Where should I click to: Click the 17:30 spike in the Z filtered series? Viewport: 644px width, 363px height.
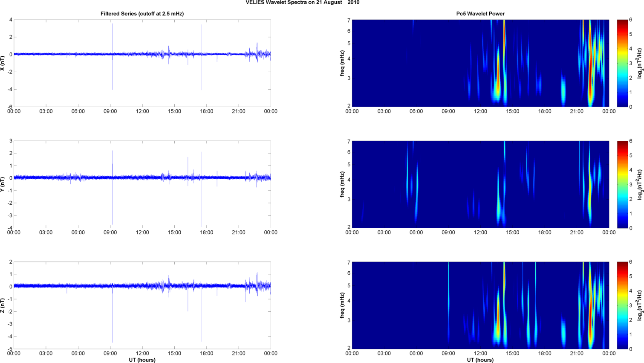coord(201,312)
